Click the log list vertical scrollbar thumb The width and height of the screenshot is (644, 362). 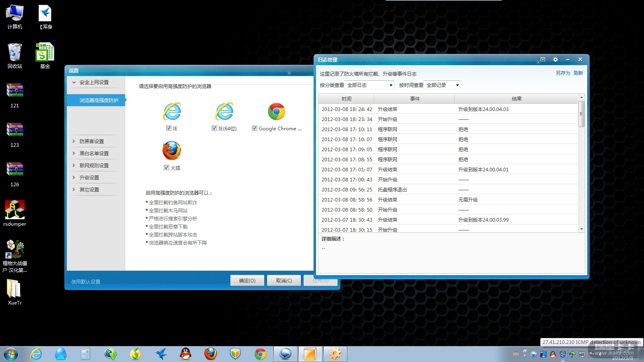click(581, 114)
